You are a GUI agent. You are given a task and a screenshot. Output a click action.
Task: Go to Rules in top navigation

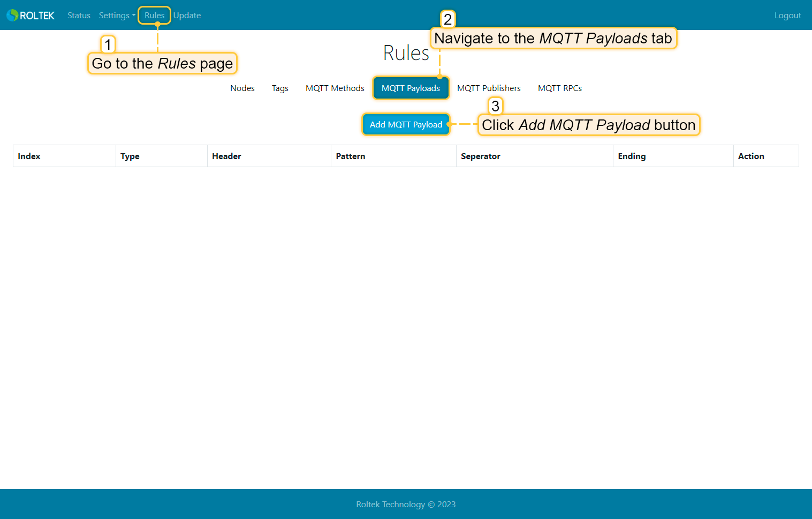click(x=154, y=16)
